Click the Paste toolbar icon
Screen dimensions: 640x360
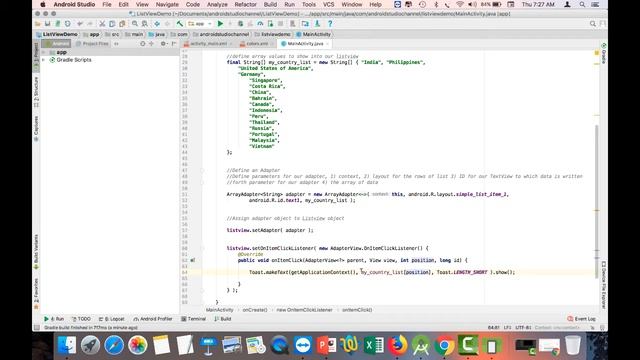click(122, 24)
